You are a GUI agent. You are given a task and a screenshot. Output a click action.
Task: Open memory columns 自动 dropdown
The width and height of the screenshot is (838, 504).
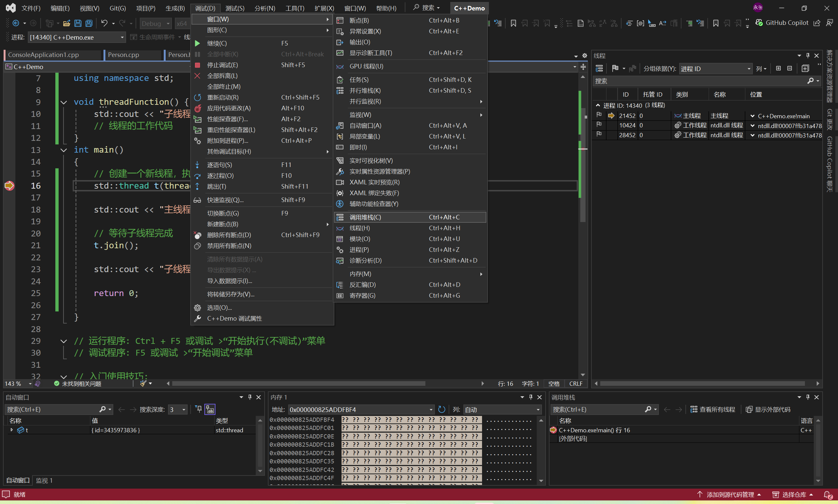[502, 410]
